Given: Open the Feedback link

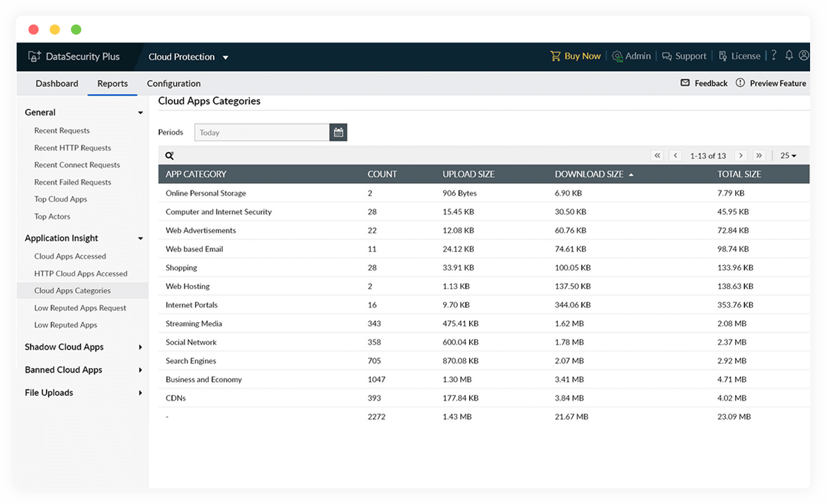Looking at the screenshot, I should point(704,84).
